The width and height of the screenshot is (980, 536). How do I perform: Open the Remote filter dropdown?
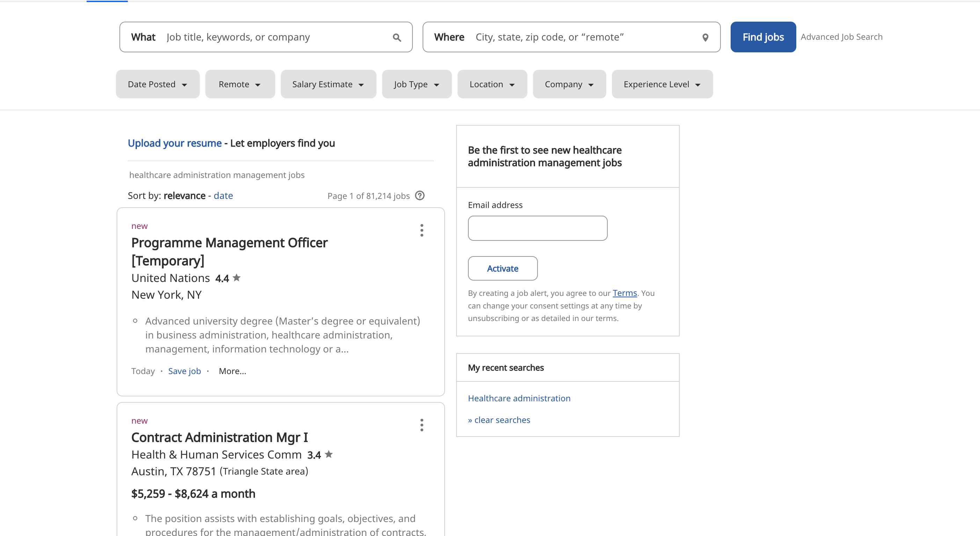pyautogui.click(x=240, y=84)
